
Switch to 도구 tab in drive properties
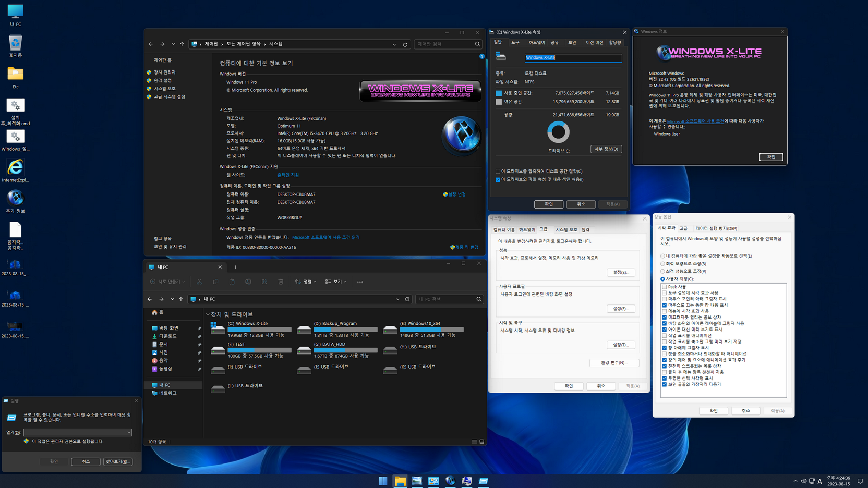pyautogui.click(x=515, y=43)
